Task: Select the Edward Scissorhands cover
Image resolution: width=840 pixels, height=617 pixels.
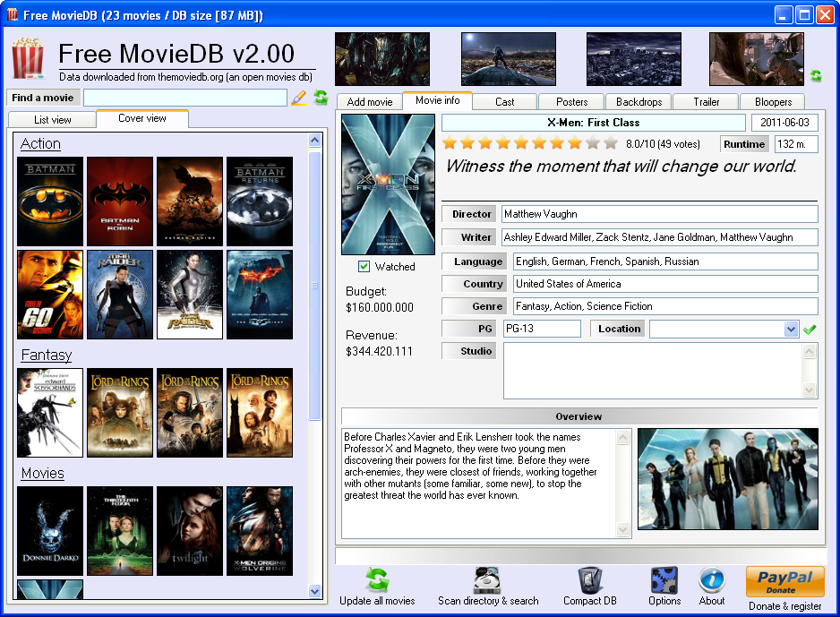Action: (x=50, y=413)
